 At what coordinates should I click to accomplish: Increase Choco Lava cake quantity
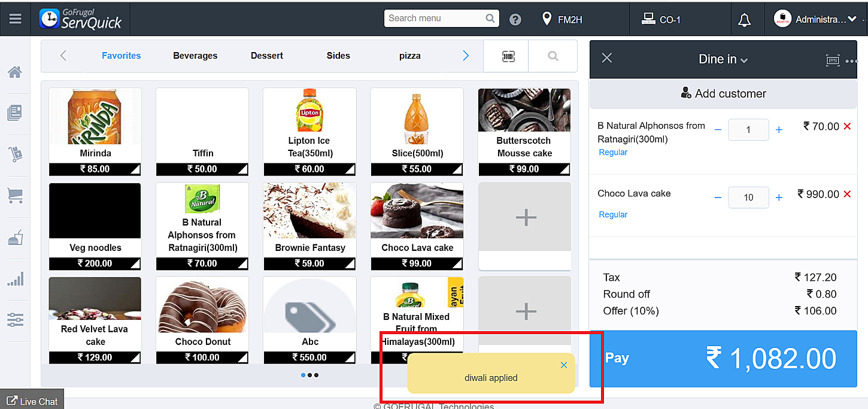tap(779, 198)
